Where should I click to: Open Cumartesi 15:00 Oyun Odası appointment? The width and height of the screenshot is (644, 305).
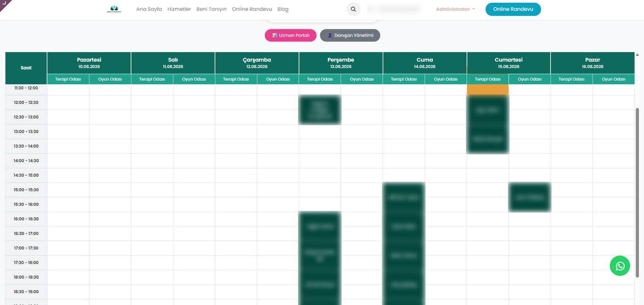(x=529, y=197)
